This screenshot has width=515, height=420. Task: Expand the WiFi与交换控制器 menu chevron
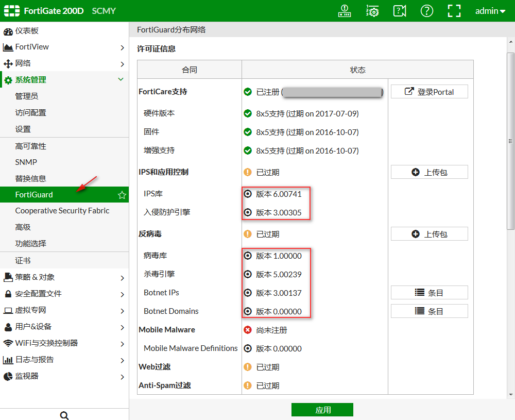click(122, 344)
